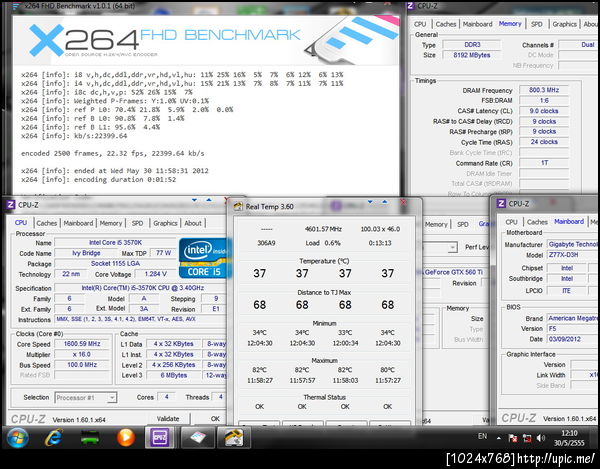This screenshot has height=469, width=600.
Task: Click the x264 FHD Benchmark title bar icon
Action: 16,7
